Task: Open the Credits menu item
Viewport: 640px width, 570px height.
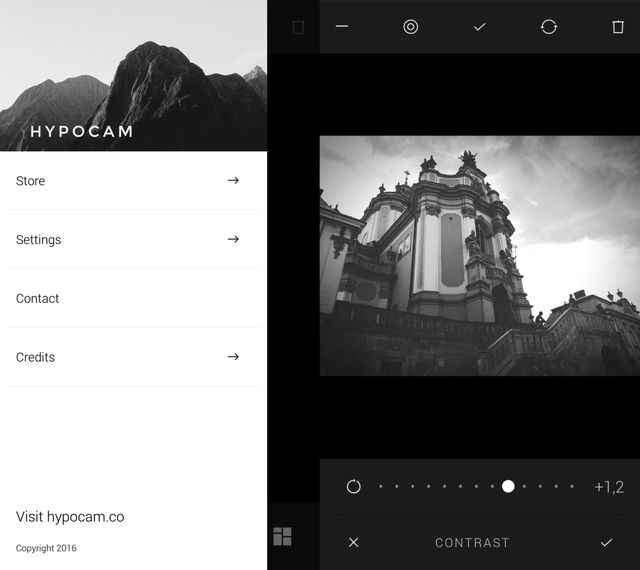Action: [36, 357]
